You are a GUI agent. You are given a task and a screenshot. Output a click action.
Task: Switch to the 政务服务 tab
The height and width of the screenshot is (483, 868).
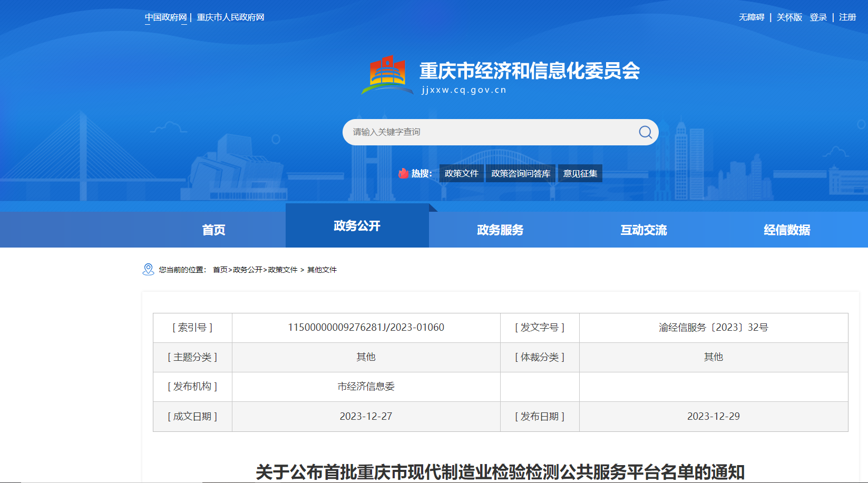[500, 230]
